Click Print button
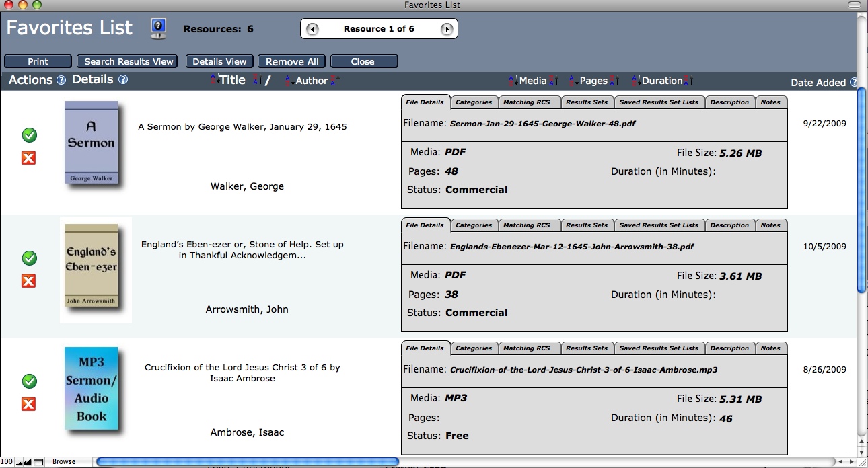This screenshot has height=468, width=868. pos(38,61)
